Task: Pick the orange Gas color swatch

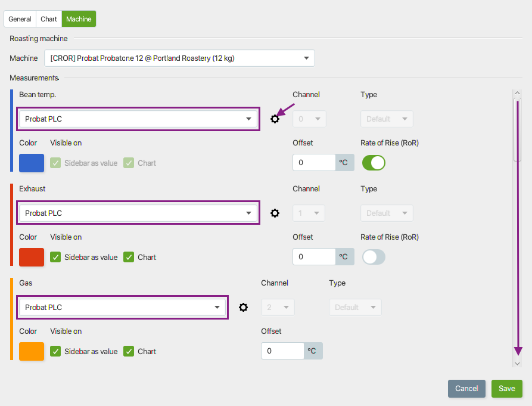Action: click(32, 351)
